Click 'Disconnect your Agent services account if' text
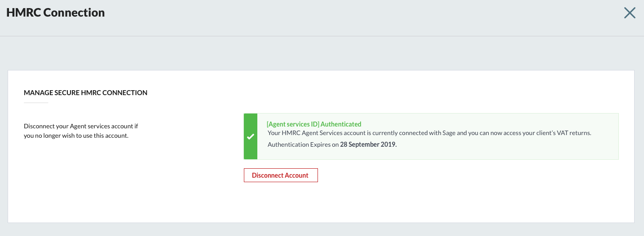Viewport: 644px width, 236px height. (81, 127)
